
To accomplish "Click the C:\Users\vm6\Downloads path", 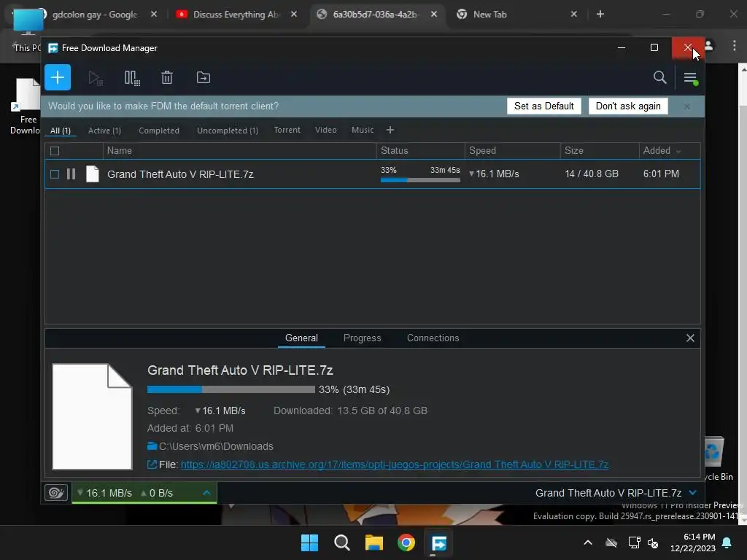I will tap(216, 446).
